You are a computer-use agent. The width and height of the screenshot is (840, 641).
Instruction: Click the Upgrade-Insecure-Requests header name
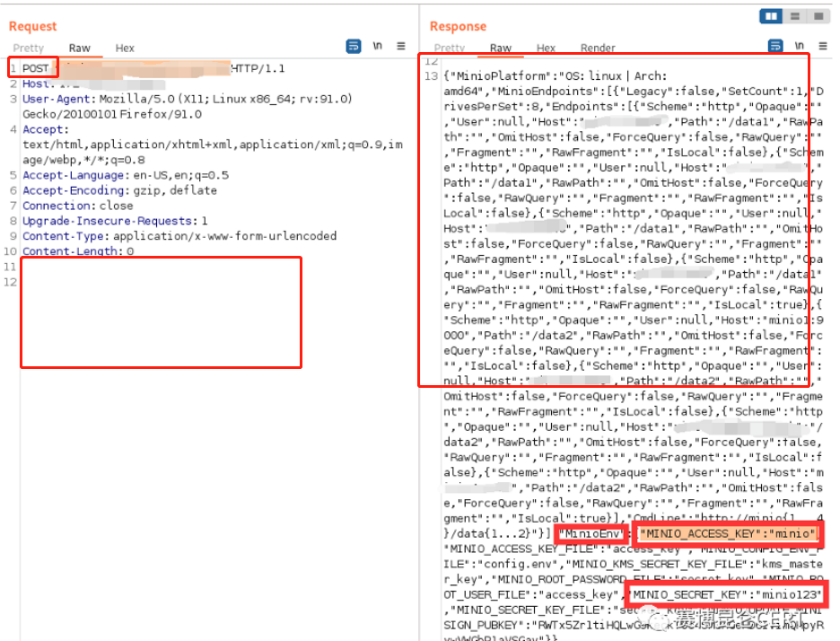coord(107,221)
